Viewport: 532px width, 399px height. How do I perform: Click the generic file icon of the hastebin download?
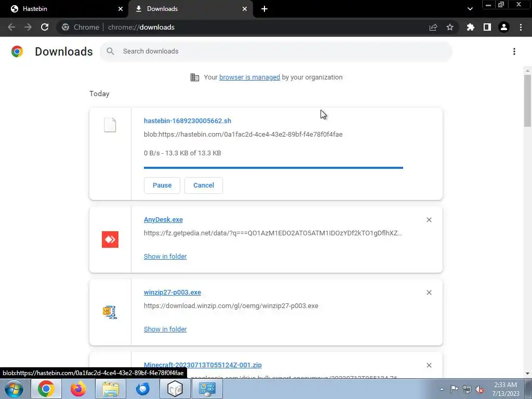(110, 125)
